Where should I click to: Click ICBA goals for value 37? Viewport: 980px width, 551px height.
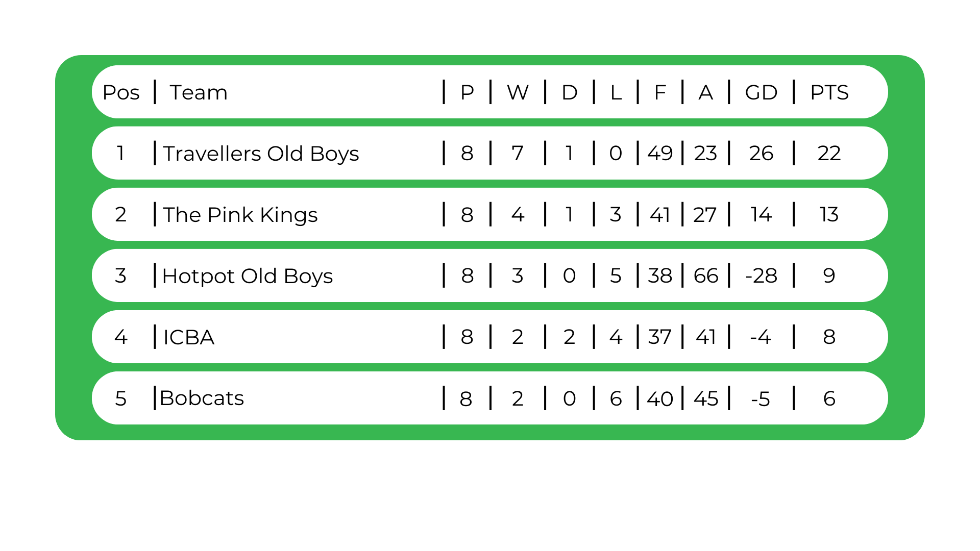[x=659, y=337]
